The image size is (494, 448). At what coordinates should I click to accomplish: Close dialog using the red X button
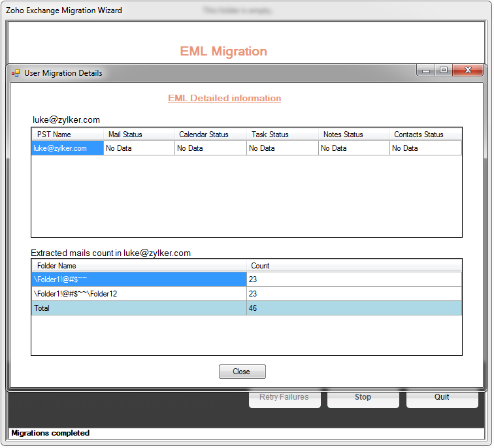[x=468, y=71]
